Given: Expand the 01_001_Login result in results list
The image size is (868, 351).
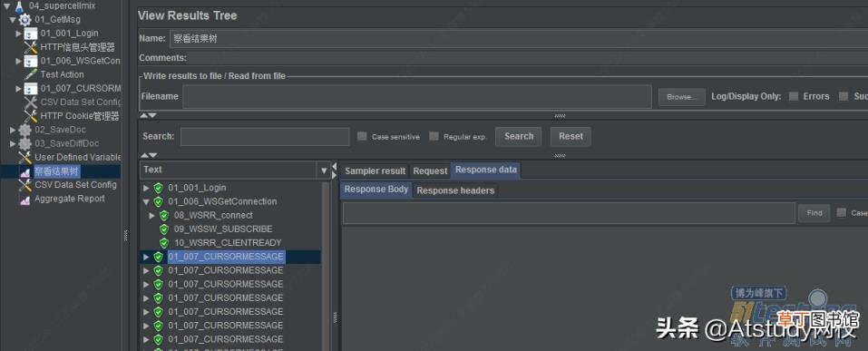Looking at the screenshot, I should pyautogui.click(x=146, y=188).
